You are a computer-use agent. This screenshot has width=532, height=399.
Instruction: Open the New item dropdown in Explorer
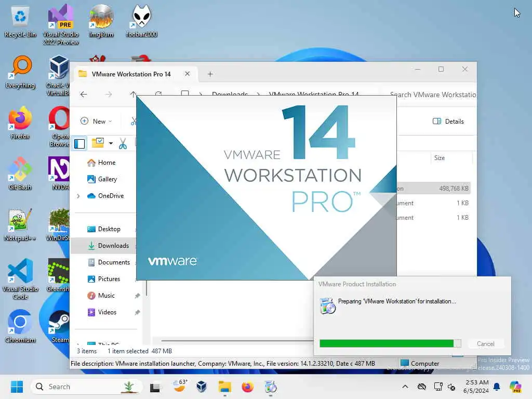click(96, 121)
